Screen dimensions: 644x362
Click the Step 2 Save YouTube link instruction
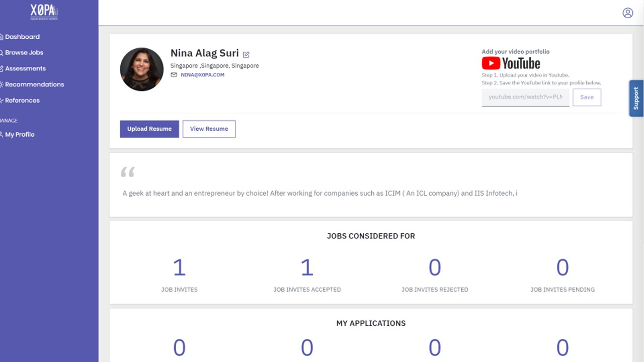(x=541, y=83)
